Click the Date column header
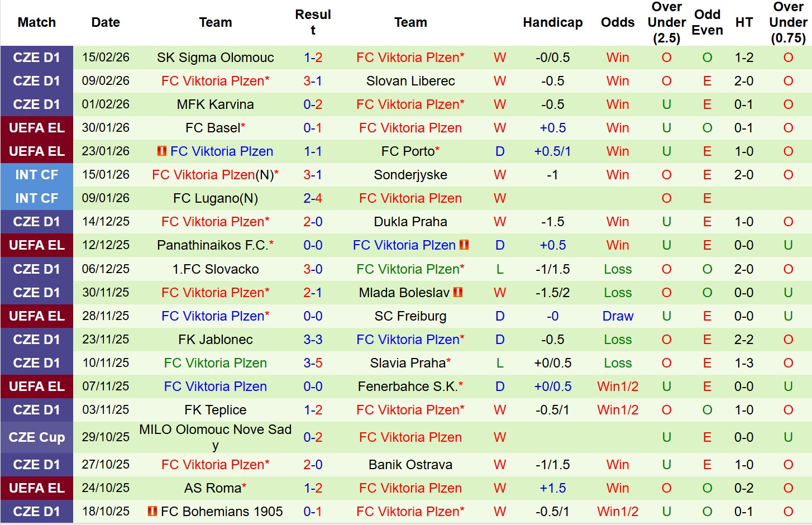This screenshot has width=812, height=525. (106, 22)
